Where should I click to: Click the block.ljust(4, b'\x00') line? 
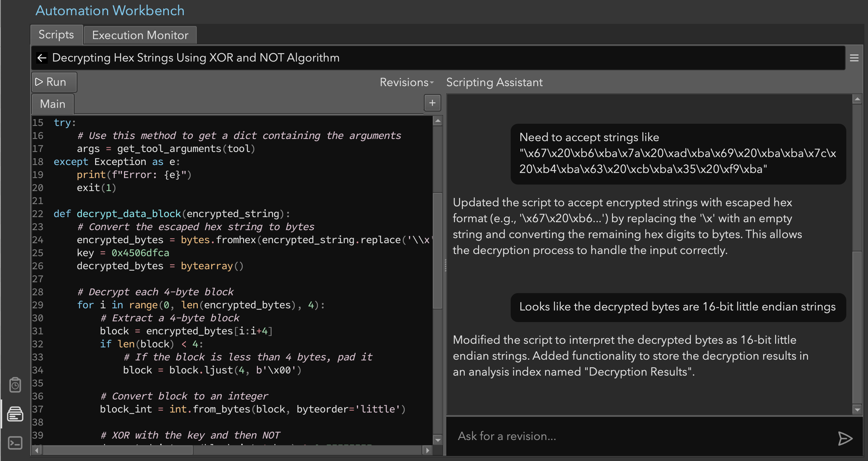click(x=212, y=370)
